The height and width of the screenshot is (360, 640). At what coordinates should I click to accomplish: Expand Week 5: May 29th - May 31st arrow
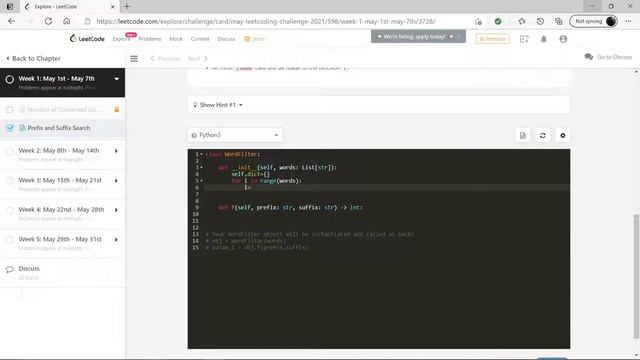click(x=116, y=240)
